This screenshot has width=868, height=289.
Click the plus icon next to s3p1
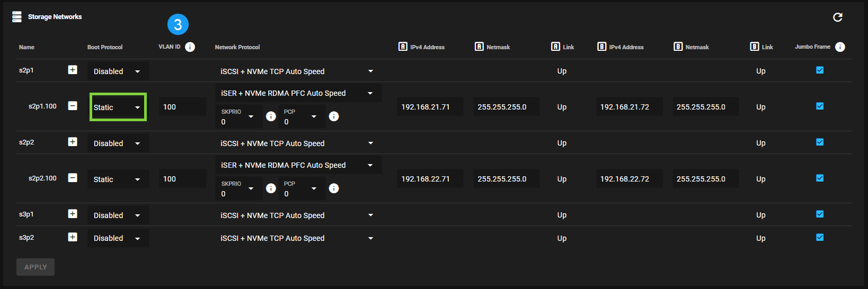(73, 214)
